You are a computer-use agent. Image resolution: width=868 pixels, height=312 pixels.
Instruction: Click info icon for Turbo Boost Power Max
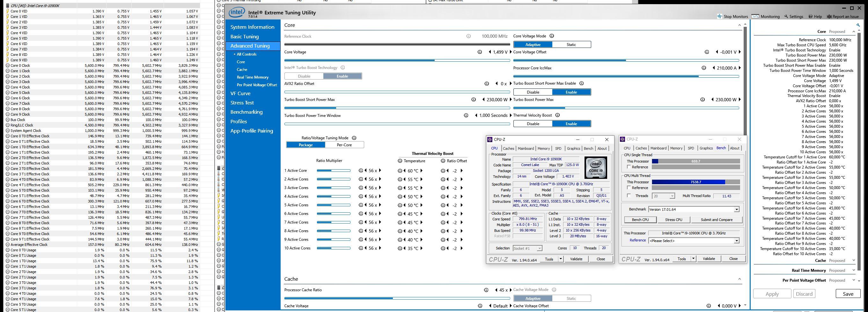(702, 100)
